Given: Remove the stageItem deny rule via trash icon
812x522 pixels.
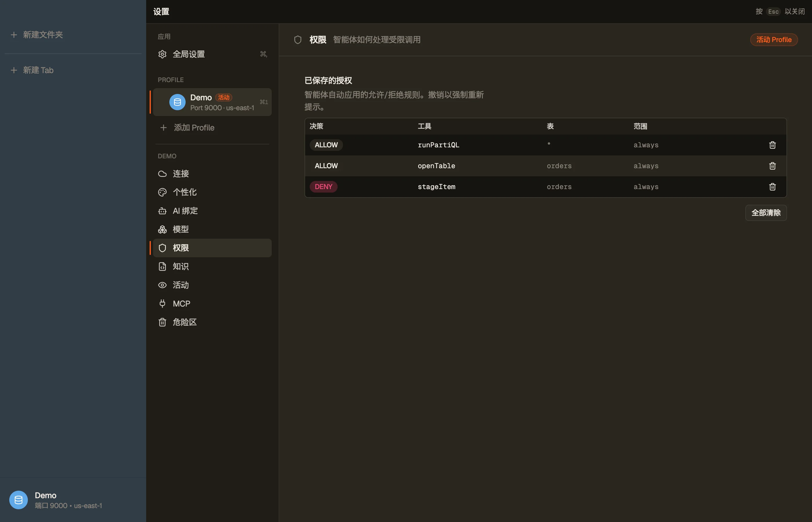Looking at the screenshot, I should (772, 187).
